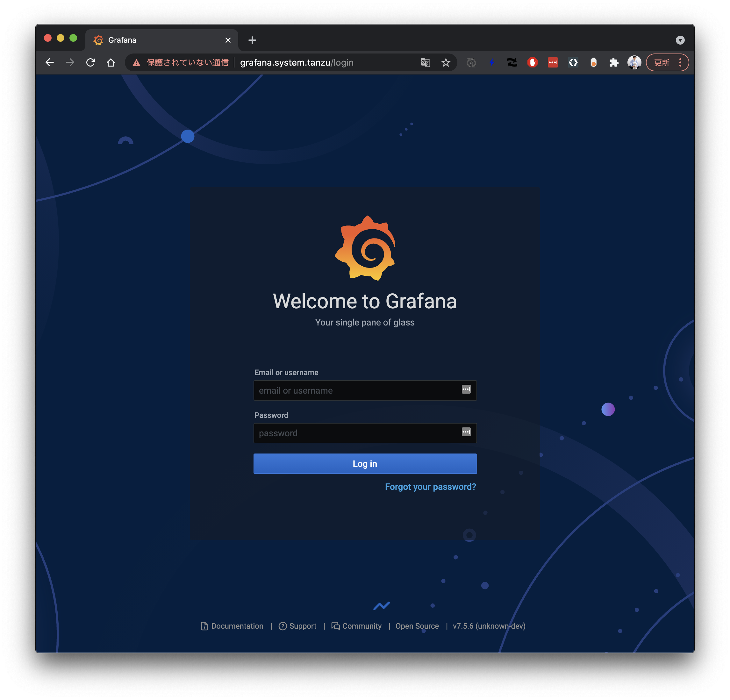
Task: Click the browser home icon
Action: (111, 62)
